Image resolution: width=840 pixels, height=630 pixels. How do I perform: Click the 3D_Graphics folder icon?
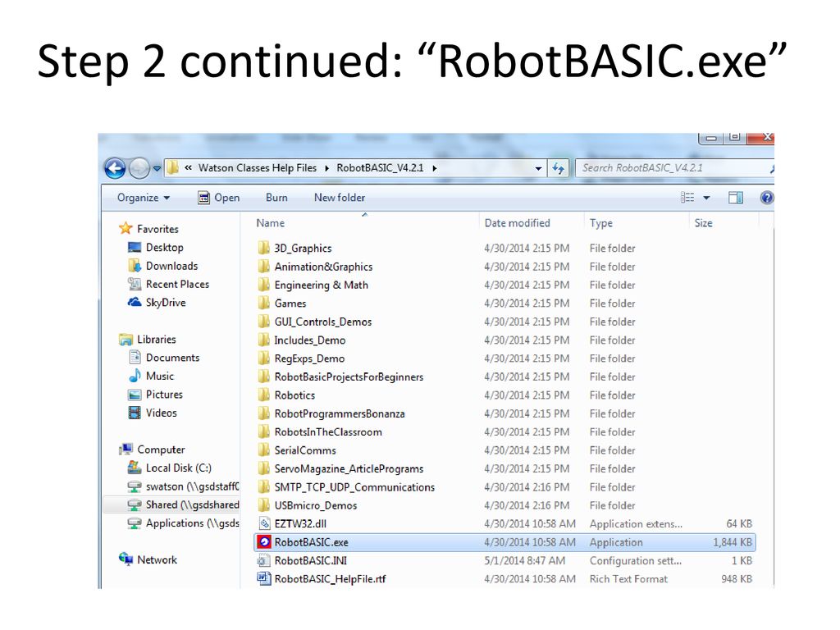tap(263, 248)
